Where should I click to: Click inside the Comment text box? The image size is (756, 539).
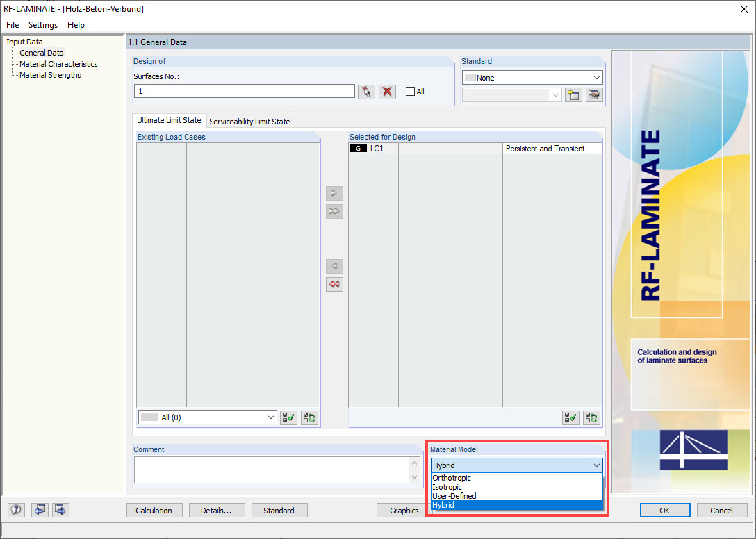(272, 470)
